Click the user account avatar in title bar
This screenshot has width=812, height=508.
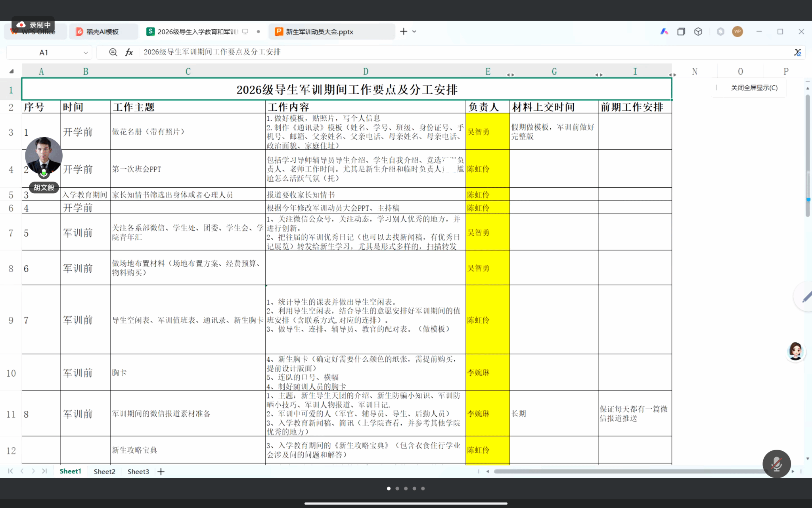coord(737,31)
